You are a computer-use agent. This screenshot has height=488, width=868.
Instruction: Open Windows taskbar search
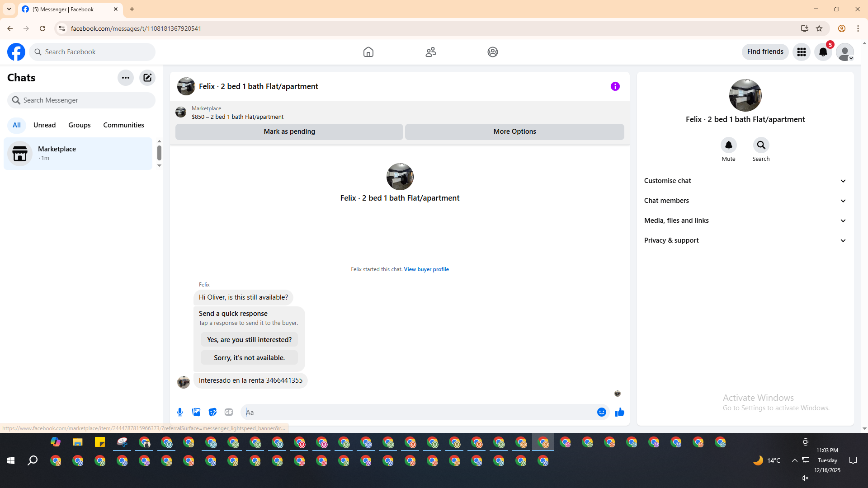(33, 460)
